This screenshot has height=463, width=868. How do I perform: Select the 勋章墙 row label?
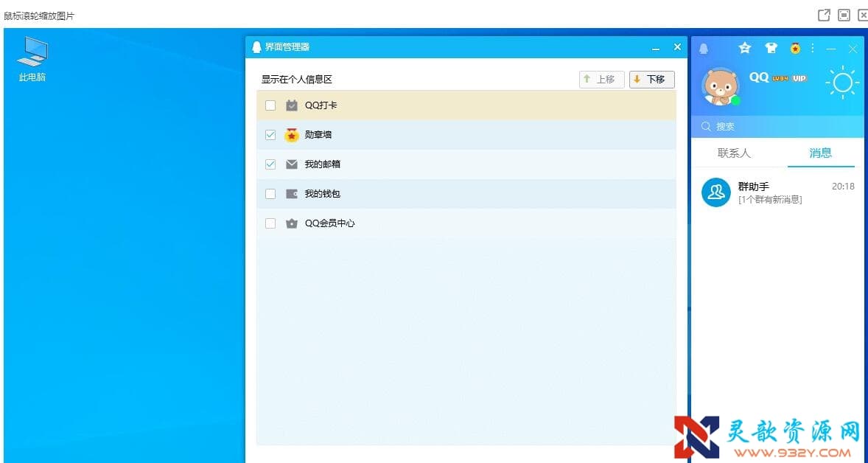coord(318,135)
